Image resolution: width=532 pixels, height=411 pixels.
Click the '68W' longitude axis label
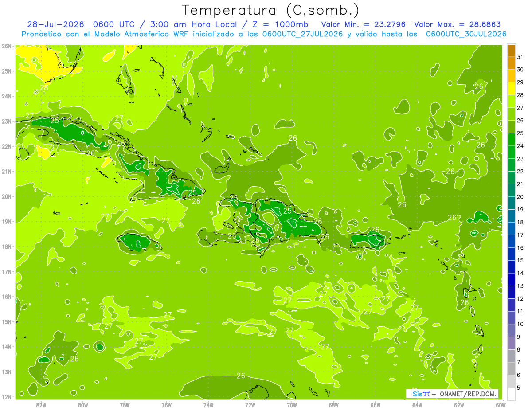click(334, 404)
